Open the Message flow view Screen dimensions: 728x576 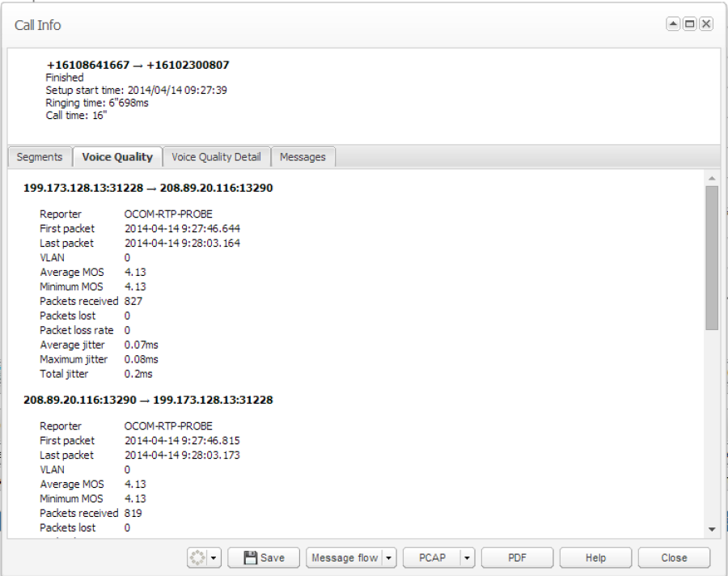click(344, 557)
